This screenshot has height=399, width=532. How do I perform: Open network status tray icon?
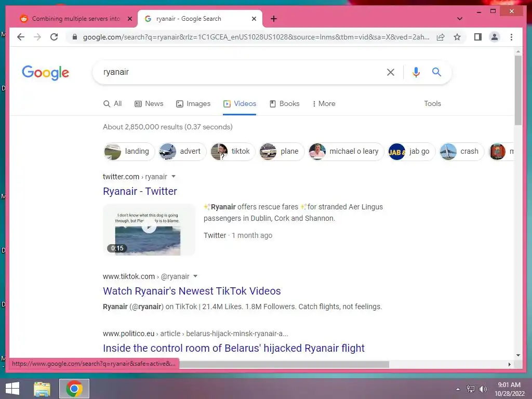(470, 389)
